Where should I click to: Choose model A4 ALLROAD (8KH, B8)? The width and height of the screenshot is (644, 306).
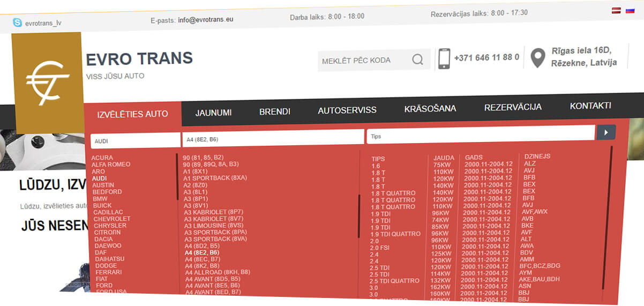pyautogui.click(x=218, y=272)
